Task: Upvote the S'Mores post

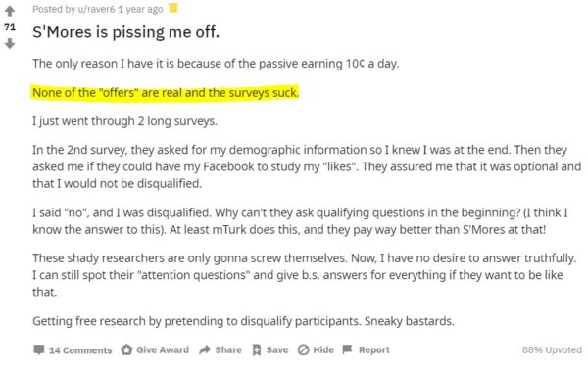Action: pos(10,11)
